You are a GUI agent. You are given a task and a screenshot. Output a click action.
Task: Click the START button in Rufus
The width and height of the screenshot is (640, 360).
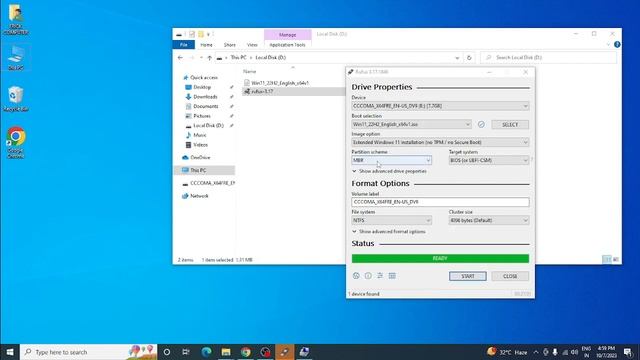pyautogui.click(x=468, y=276)
